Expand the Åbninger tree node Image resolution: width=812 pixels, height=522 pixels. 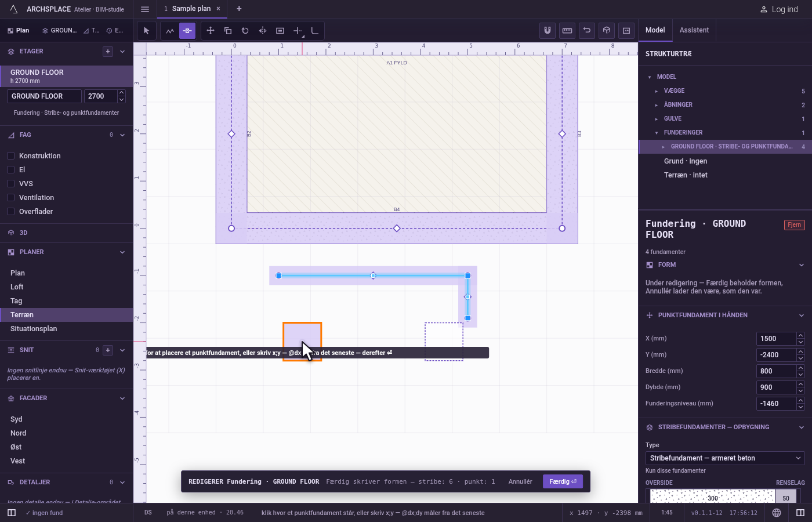coord(657,105)
